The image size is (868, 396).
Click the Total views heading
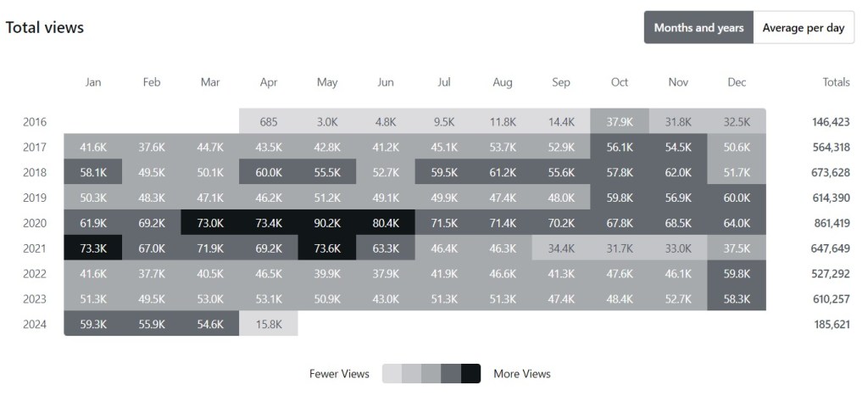(45, 27)
